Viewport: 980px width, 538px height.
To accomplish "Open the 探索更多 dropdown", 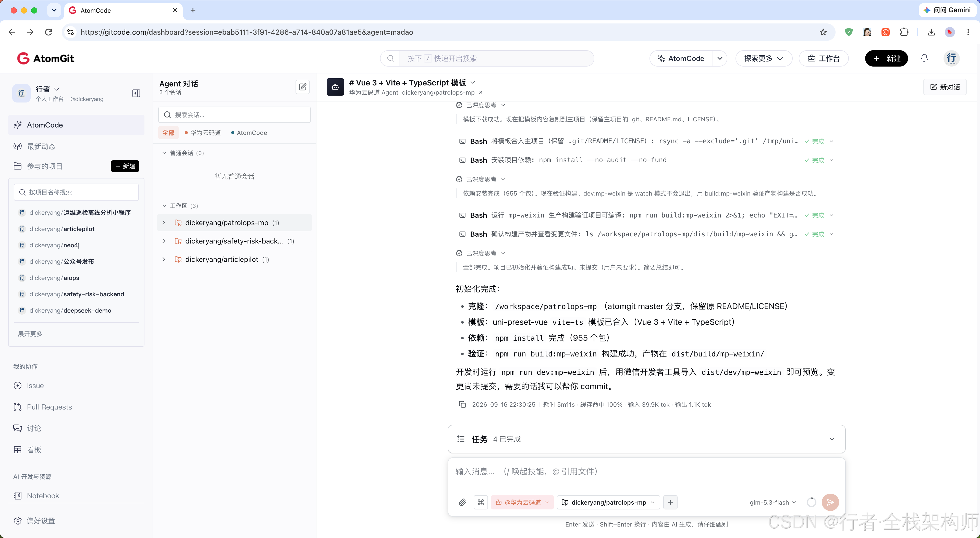I will (x=764, y=58).
